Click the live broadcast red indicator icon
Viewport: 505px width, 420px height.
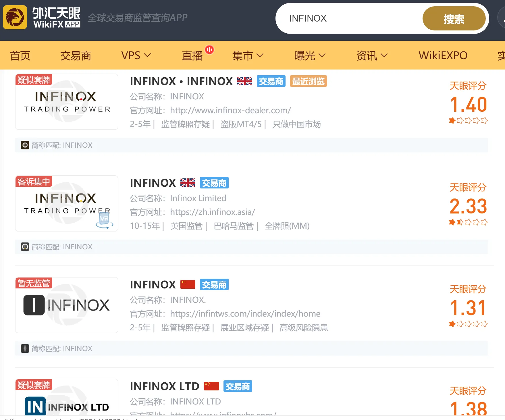[x=209, y=50]
